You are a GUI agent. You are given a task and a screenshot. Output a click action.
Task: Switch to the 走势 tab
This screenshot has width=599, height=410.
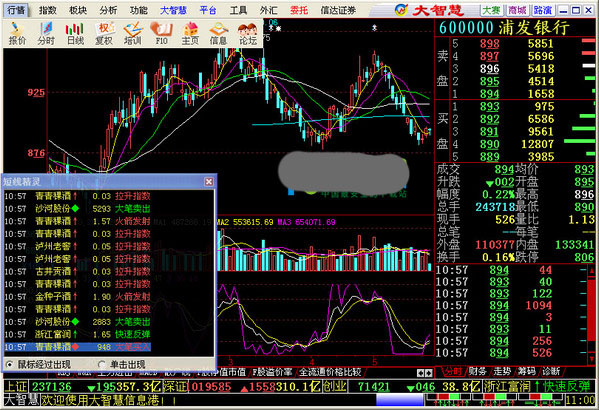(502, 371)
